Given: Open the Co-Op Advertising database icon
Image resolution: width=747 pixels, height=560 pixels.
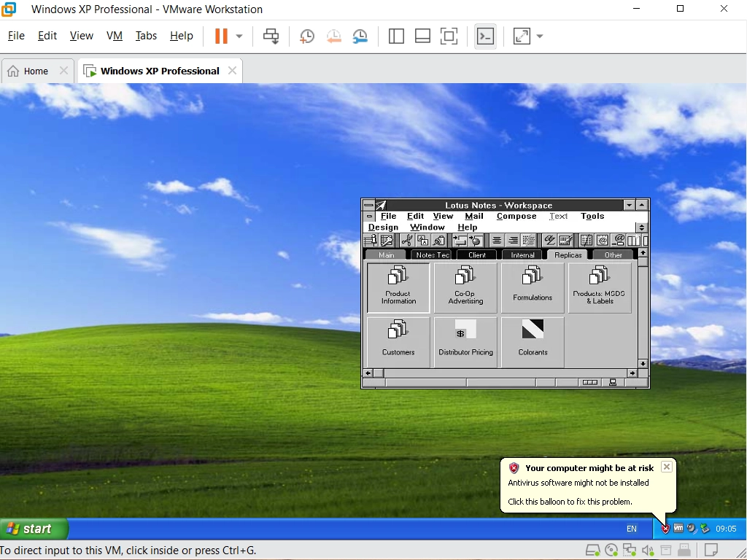Looking at the screenshot, I should point(465,287).
